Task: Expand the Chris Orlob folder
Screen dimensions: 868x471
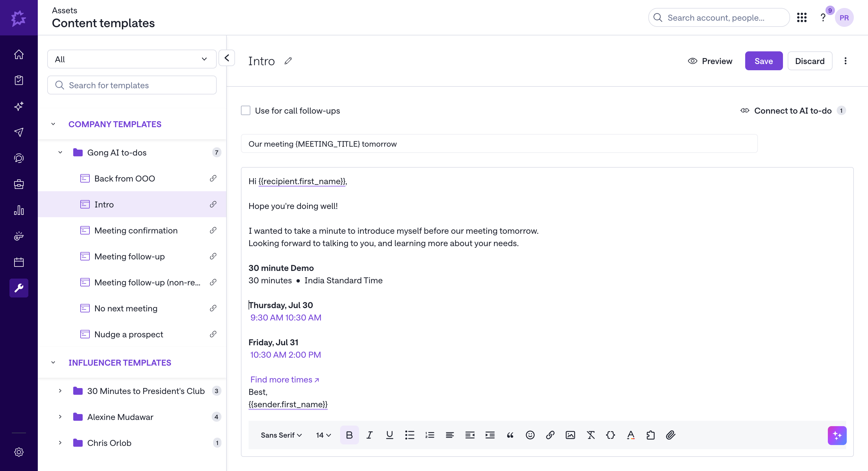Action: [x=60, y=443]
